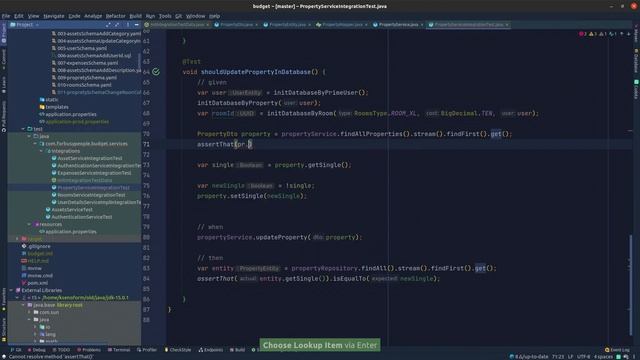640x360 pixels.
Task: Open the Terminal tool window
Action: [119, 350]
